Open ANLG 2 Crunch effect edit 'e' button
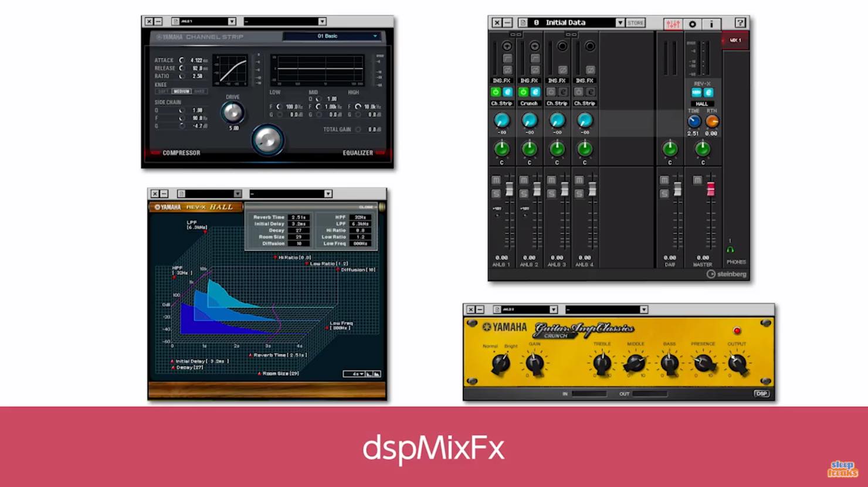Screen dimensions: 868x487 coord(535,92)
